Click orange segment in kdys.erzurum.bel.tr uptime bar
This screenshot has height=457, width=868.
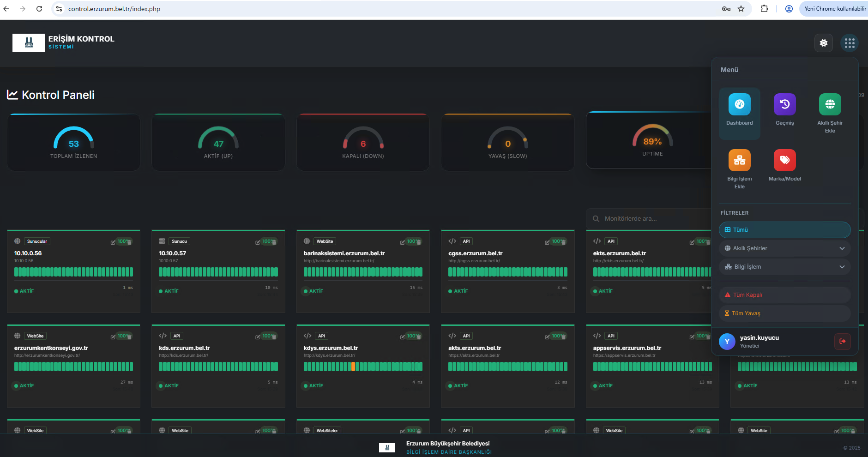(353, 367)
